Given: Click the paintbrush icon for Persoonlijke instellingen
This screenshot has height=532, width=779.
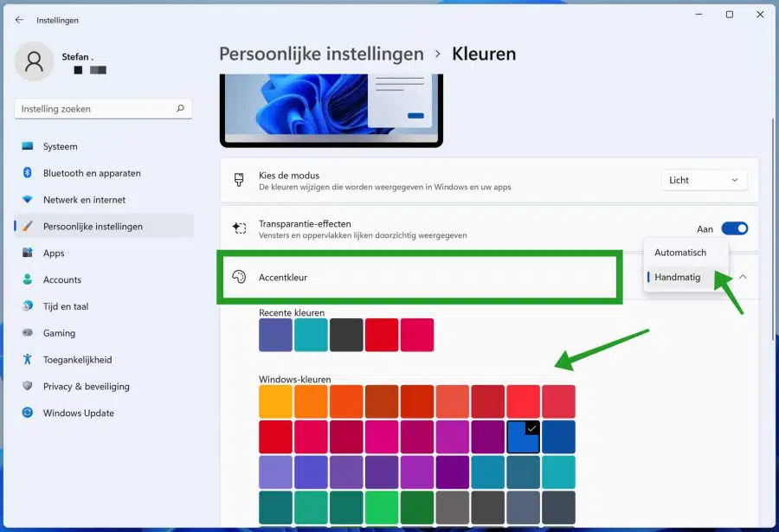Looking at the screenshot, I should click(28, 226).
